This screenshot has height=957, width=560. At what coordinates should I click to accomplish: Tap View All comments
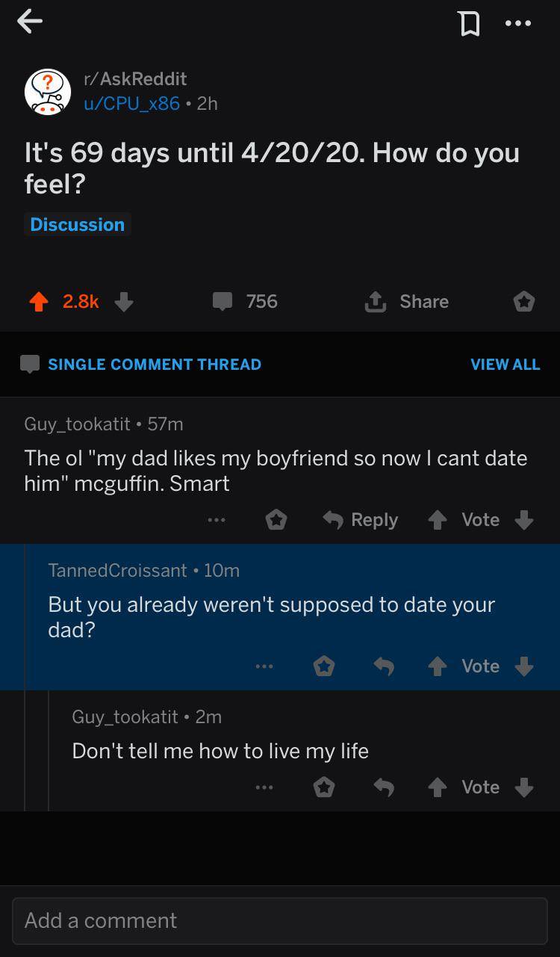[x=505, y=365]
